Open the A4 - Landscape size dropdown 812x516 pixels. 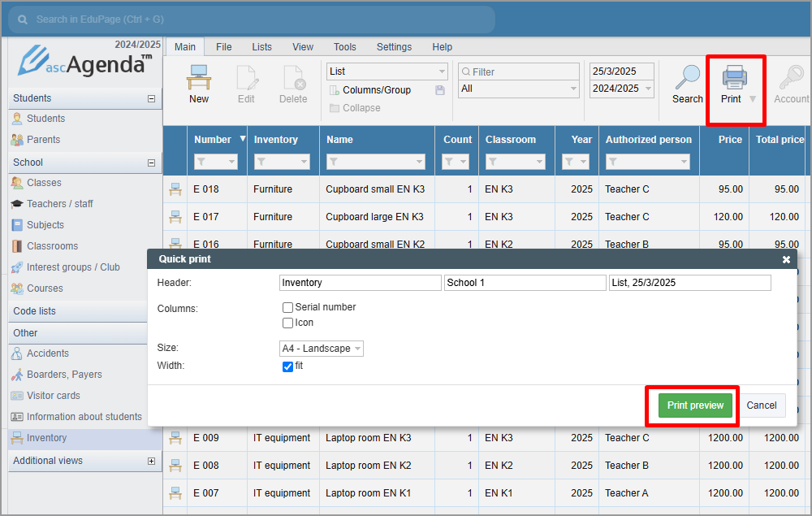tap(321, 348)
